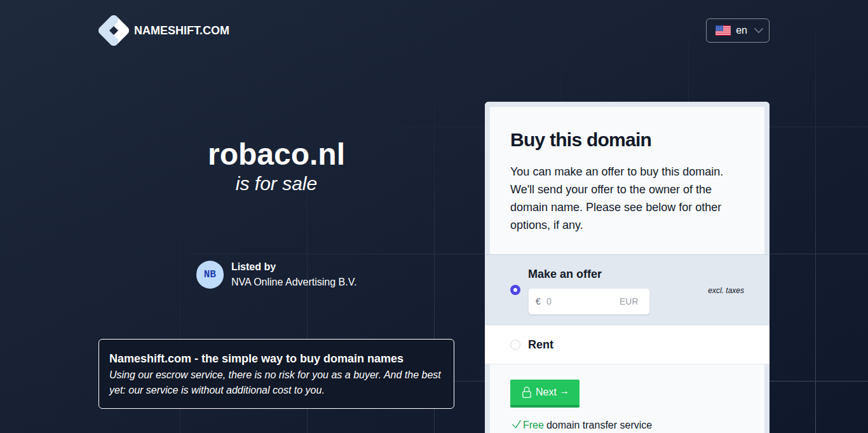The height and width of the screenshot is (433, 868).
Task: Click the NB seller avatar
Action: 210,275
